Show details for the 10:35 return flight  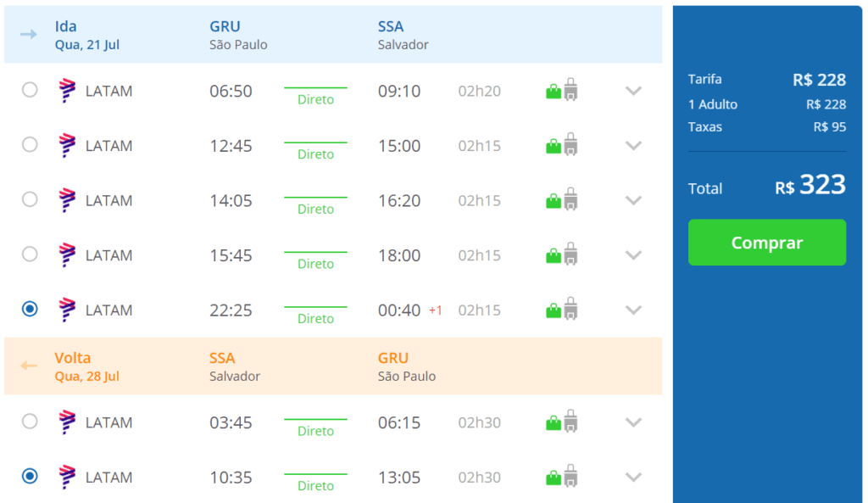[x=633, y=478]
